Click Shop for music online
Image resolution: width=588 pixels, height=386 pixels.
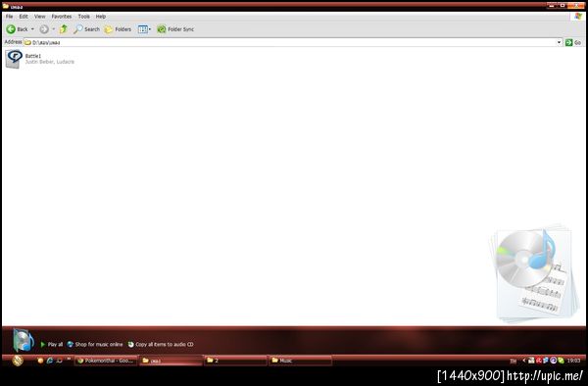point(95,344)
